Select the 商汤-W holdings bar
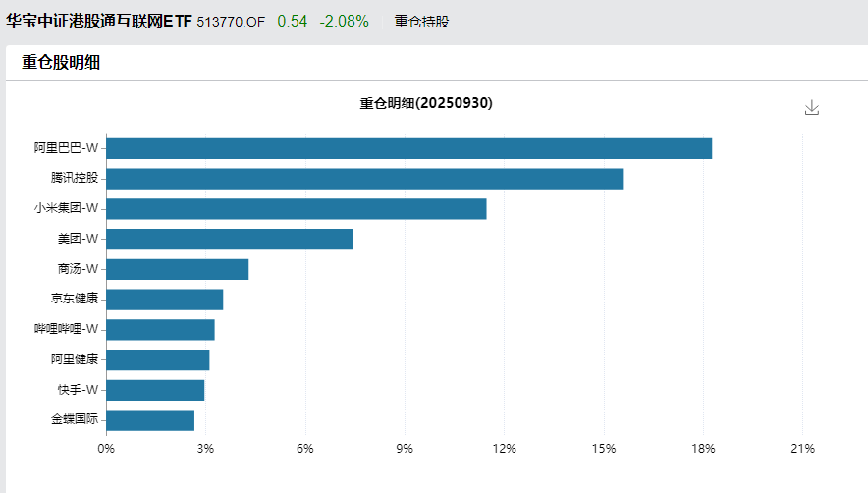The image size is (868, 493). [x=178, y=269]
